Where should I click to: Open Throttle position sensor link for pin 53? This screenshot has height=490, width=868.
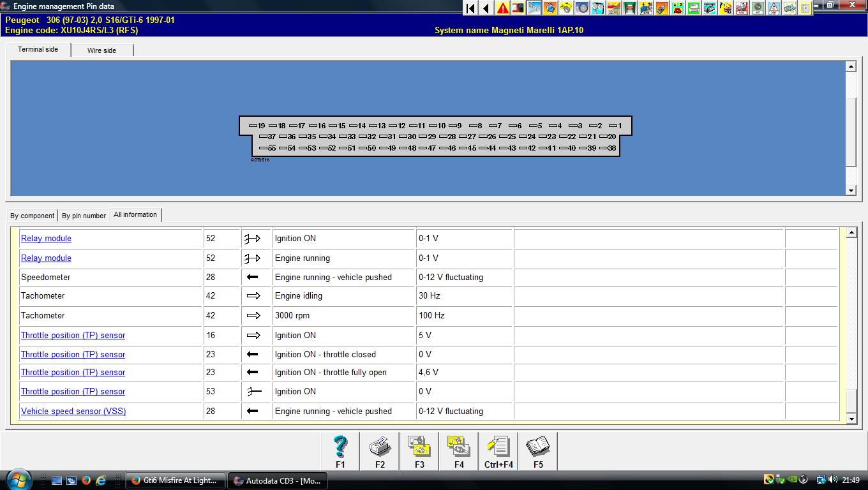tap(73, 391)
